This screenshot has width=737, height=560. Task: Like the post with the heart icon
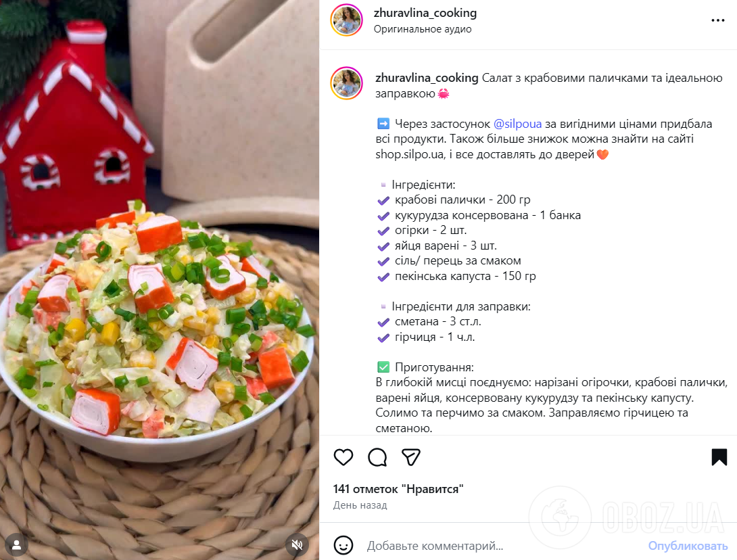(x=343, y=457)
